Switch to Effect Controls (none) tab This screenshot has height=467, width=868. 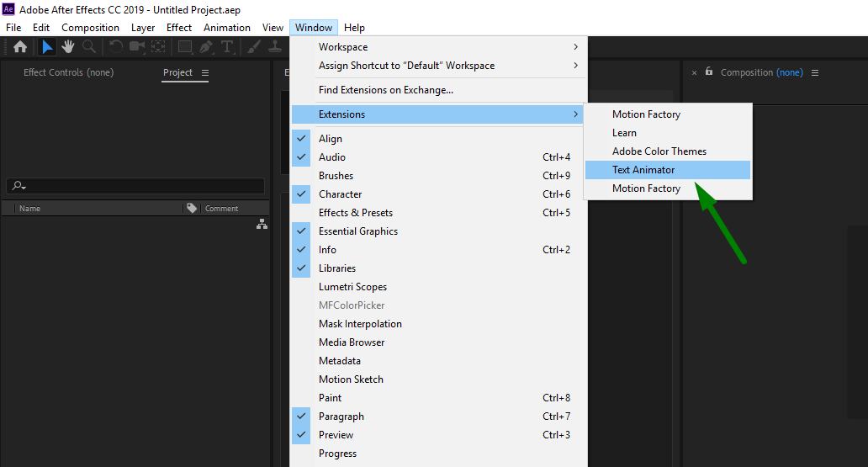coord(69,72)
